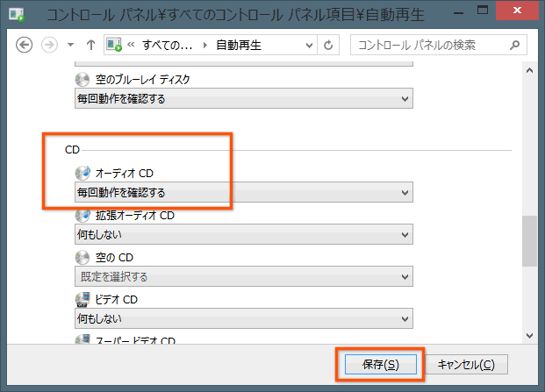Image resolution: width=545 pixels, height=392 pixels.
Task: Click the 保存 button
Action: [380, 364]
